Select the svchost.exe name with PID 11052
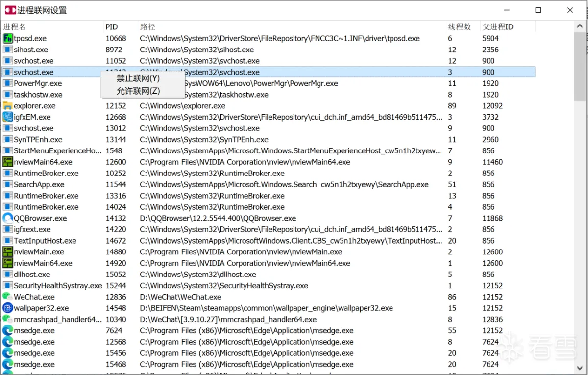Viewport: 588px width, 375px height. click(x=34, y=61)
